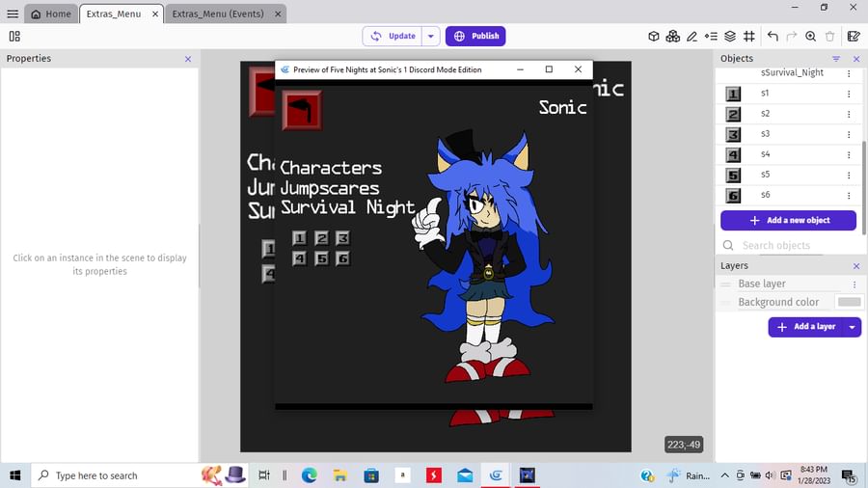Expand the Add a layer dropdown arrow

tap(852, 327)
